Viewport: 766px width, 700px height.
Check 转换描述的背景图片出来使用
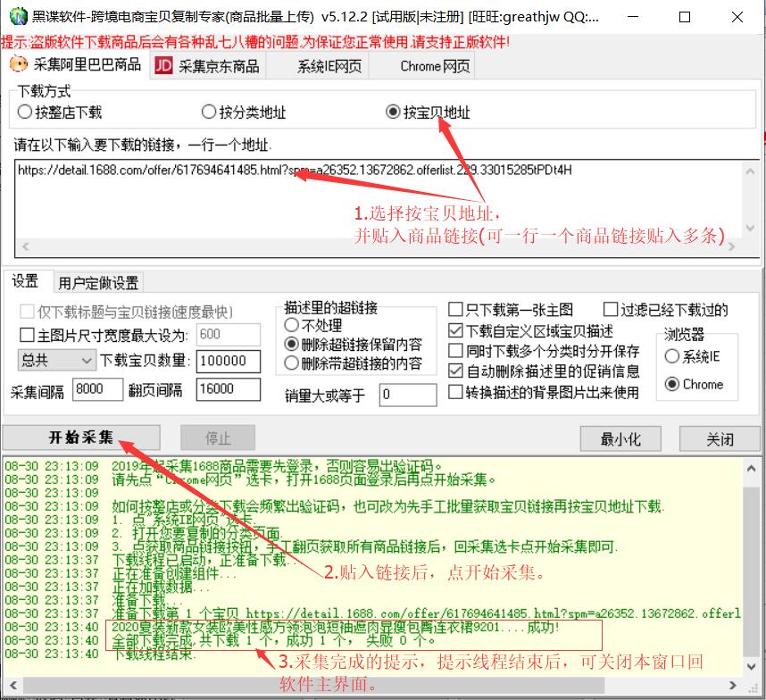tap(544, 392)
